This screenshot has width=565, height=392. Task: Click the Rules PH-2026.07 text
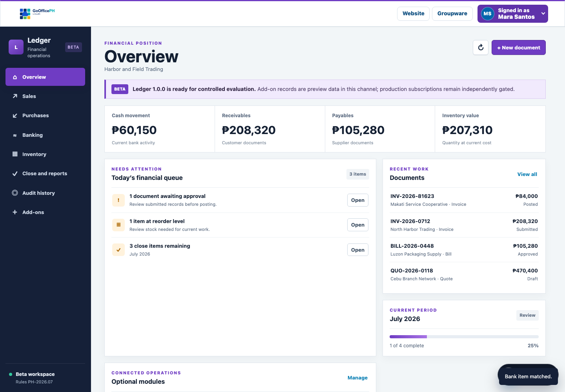(34, 382)
